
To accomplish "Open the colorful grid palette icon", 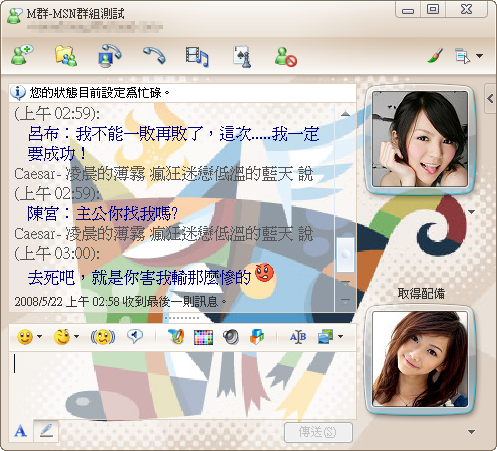I will [203, 337].
